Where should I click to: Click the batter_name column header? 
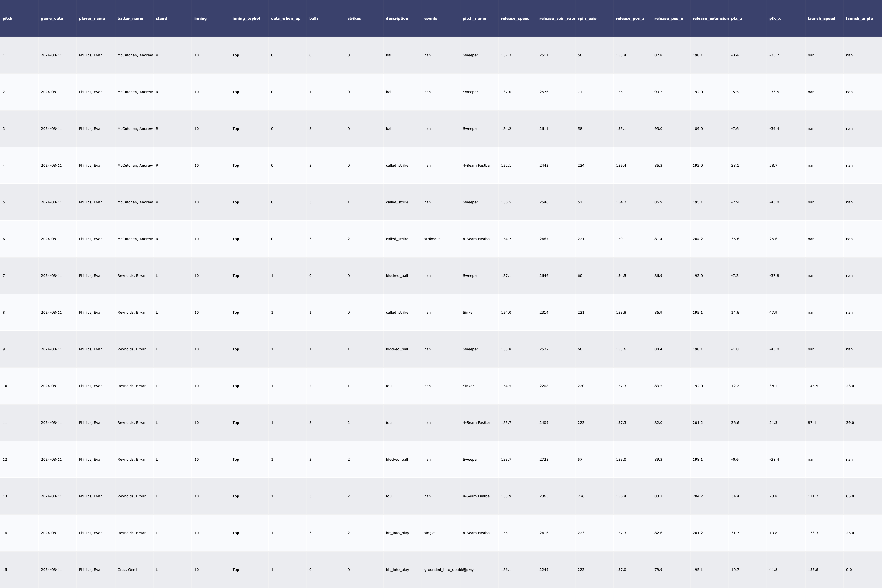point(130,18)
